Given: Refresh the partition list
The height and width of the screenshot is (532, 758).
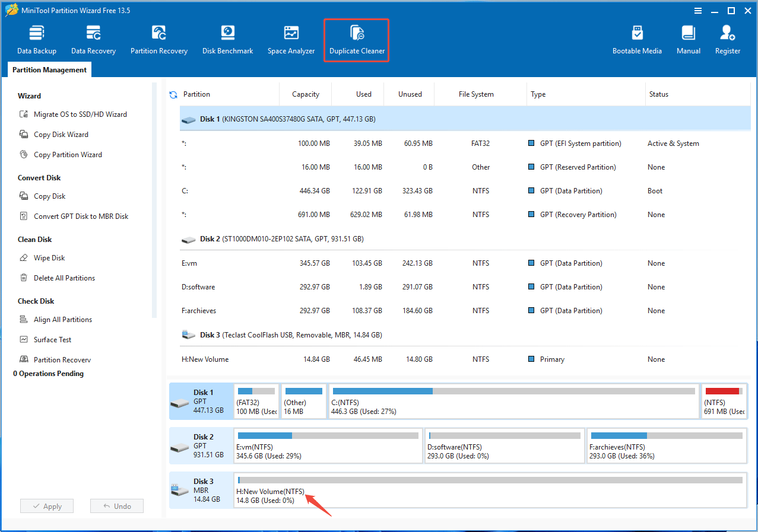Looking at the screenshot, I should 173,94.
